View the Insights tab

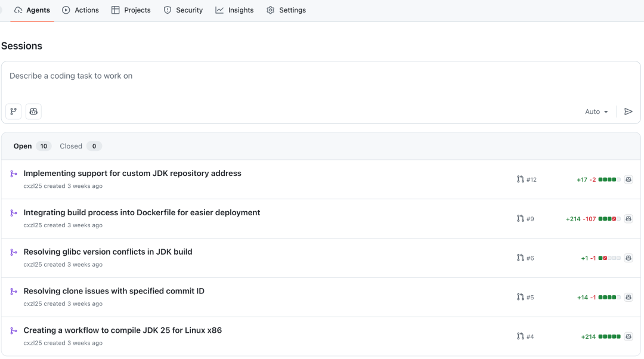(234, 10)
